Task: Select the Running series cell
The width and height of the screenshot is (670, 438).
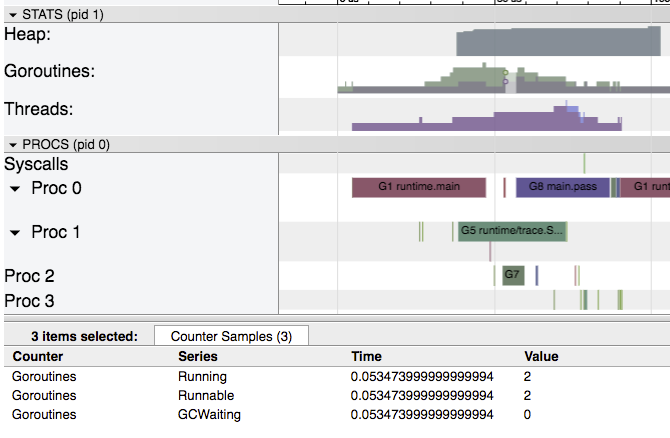Action: point(203,376)
